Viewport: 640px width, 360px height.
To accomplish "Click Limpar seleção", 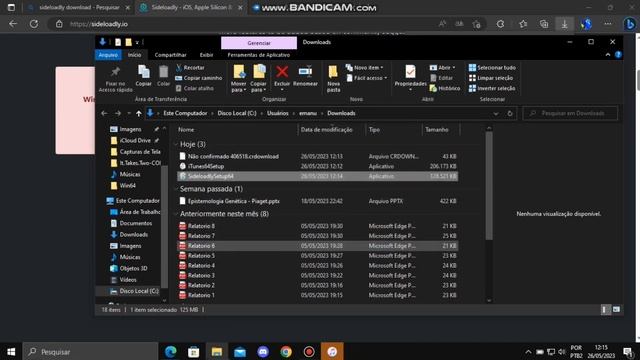I will click(x=491, y=78).
